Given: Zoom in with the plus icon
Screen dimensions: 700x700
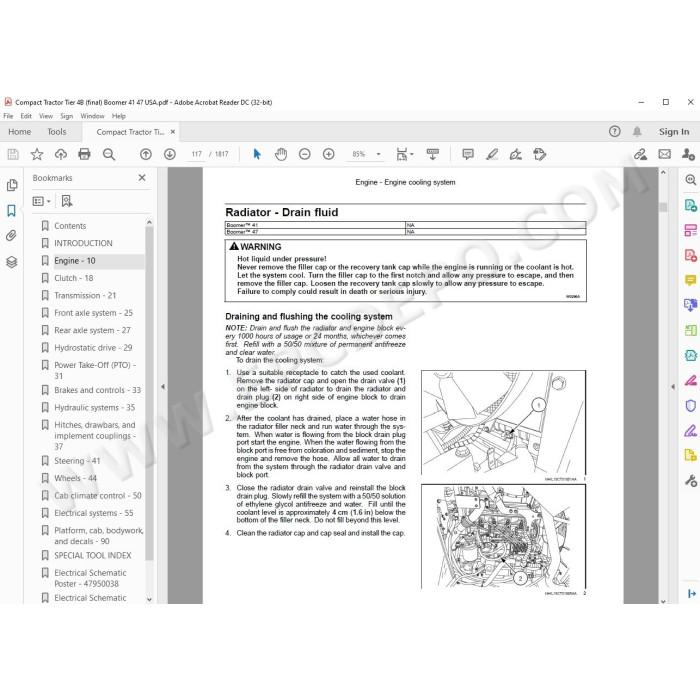Looking at the screenshot, I should [329, 154].
